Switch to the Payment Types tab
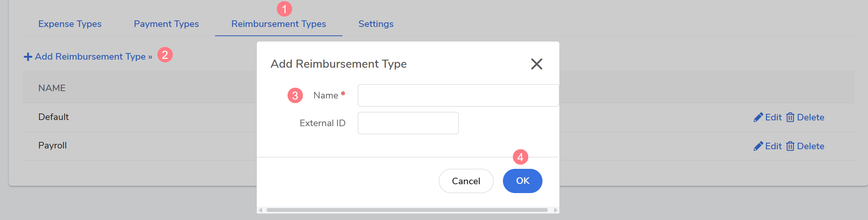The image size is (868, 220). pyautogui.click(x=166, y=24)
